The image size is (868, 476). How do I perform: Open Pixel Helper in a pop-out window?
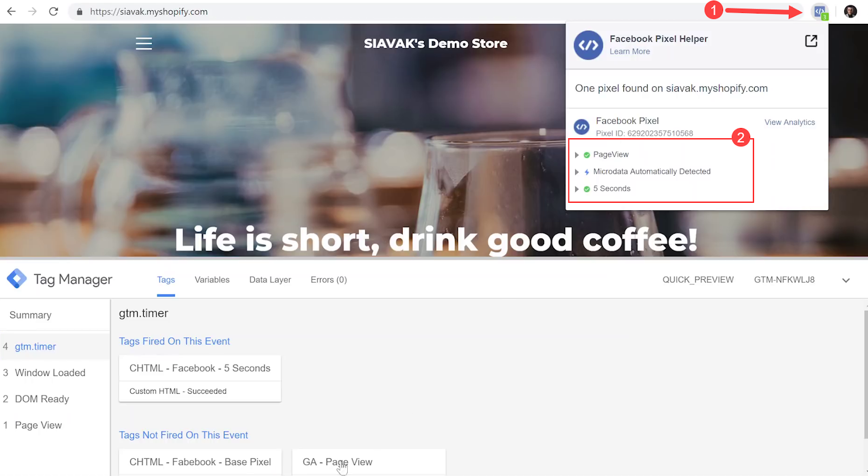tap(811, 41)
